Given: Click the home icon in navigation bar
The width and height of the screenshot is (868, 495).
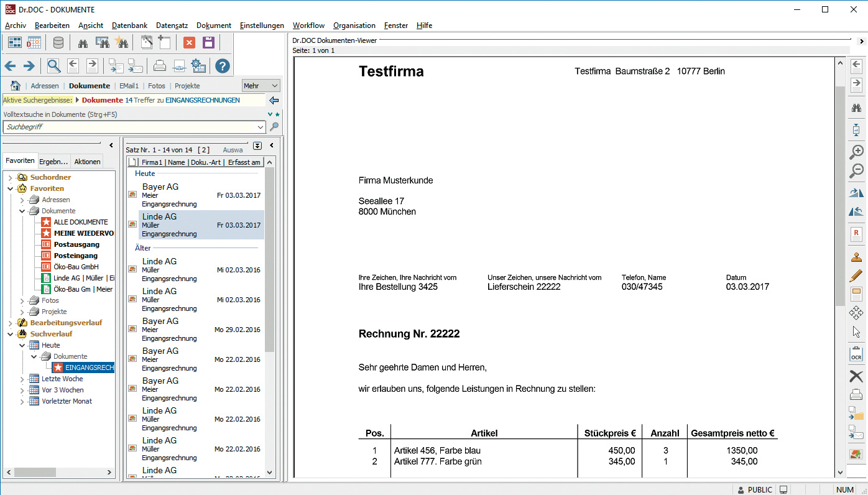Looking at the screenshot, I should click(16, 86).
